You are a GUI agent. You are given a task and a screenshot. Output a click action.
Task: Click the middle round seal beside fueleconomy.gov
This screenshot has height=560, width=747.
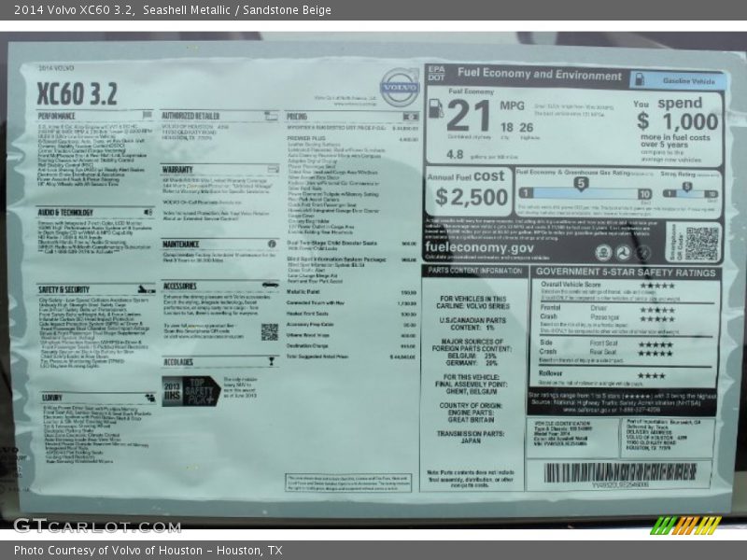coord(623,253)
